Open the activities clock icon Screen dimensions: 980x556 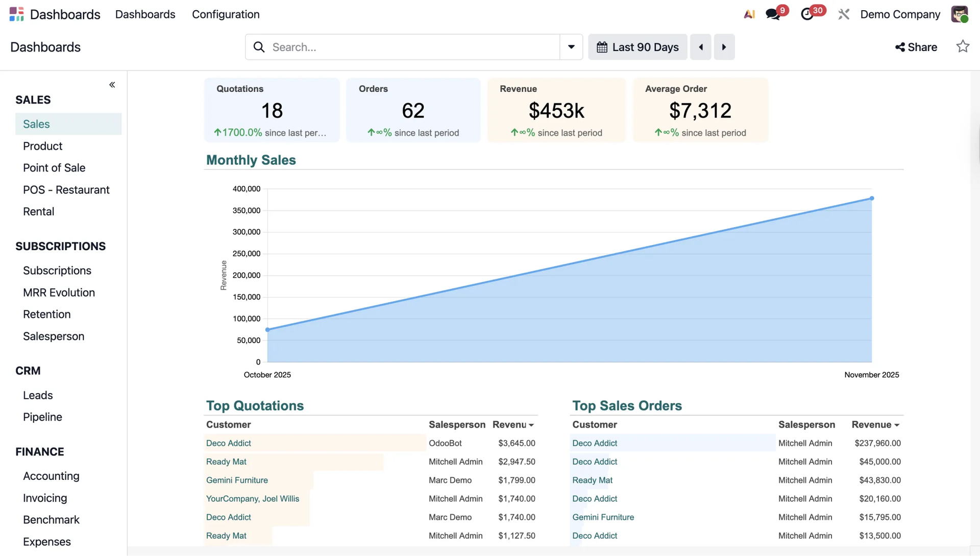807,14
